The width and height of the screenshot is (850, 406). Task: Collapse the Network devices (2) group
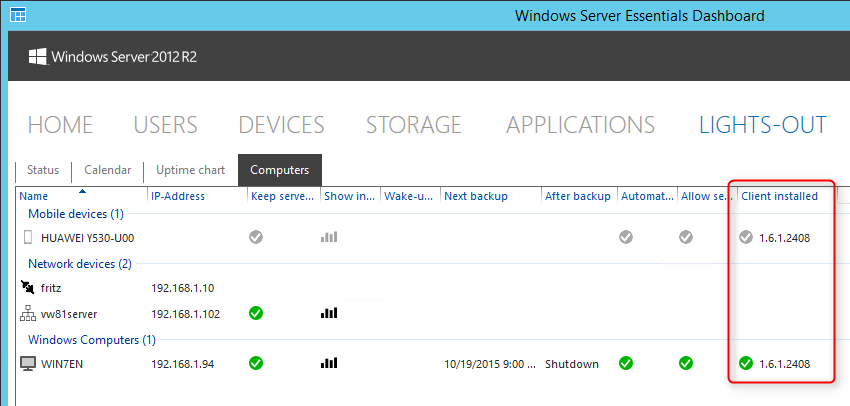point(80,264)
